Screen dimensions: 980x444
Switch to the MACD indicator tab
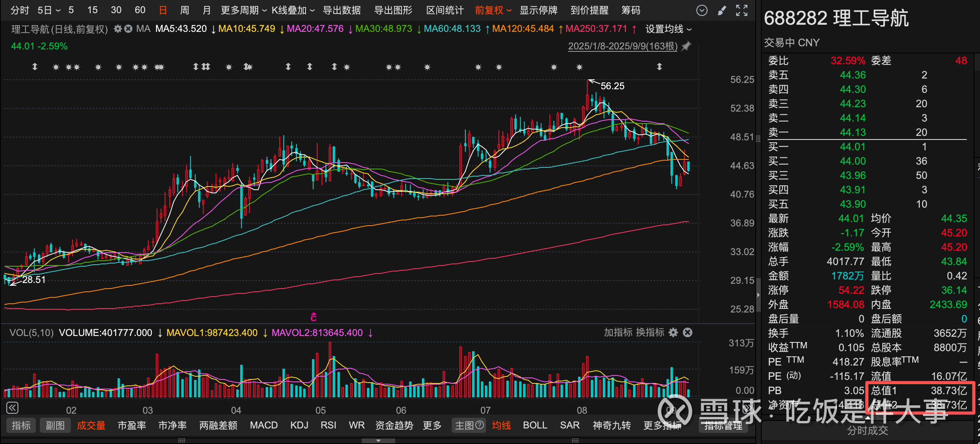click(263, 425)
